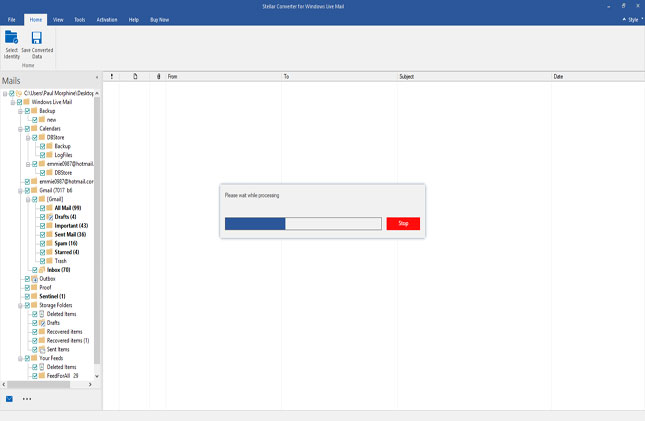Image resolution: width=645 pixels, height=421 pixels.
Task: Uncheck the Recovered items (1) checkbox
Action: pyautogui.click(x=35, y=341)
